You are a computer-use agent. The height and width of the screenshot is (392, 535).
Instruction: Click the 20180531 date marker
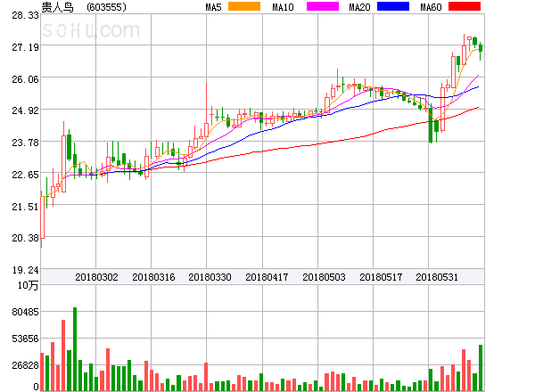coord(437,277)
